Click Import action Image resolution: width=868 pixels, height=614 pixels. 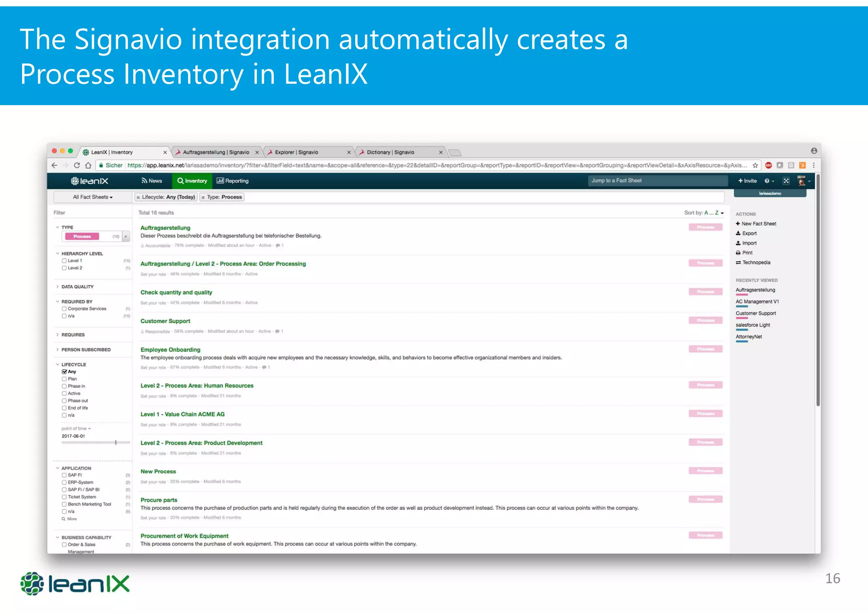click(746, 243)
